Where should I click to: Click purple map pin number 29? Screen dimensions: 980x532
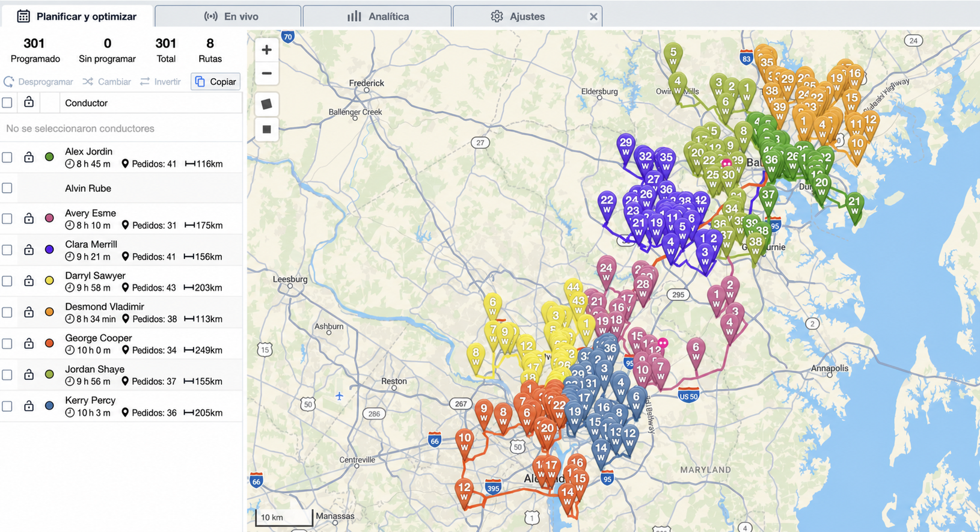(x=626, y=147)
